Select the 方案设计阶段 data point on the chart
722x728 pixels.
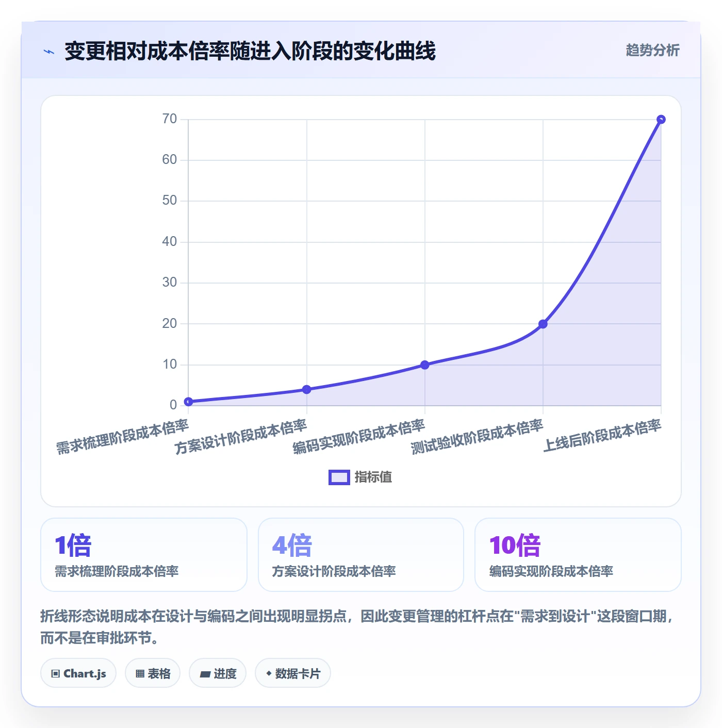click(307, 389)
